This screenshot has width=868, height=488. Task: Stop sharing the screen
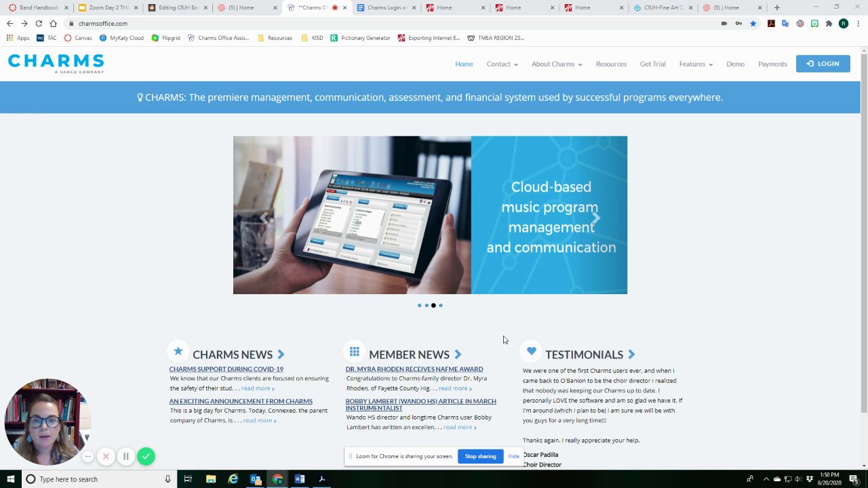(480, 456)
